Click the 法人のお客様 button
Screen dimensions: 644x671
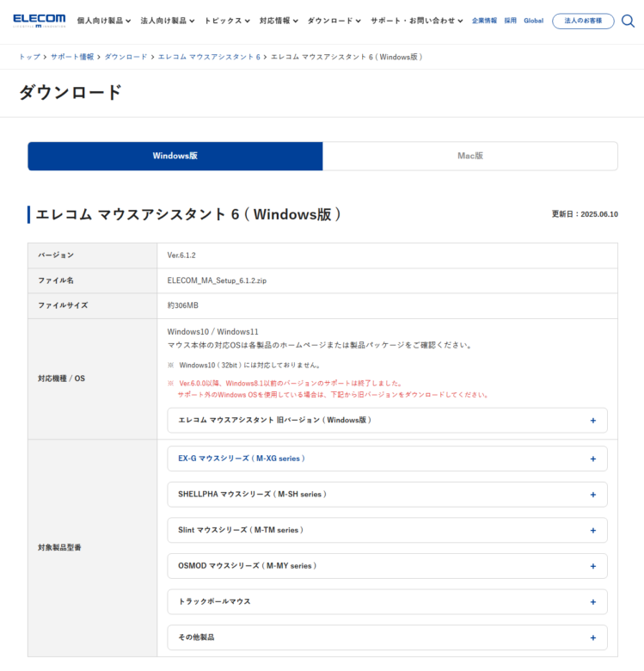[x=583, y=21]
